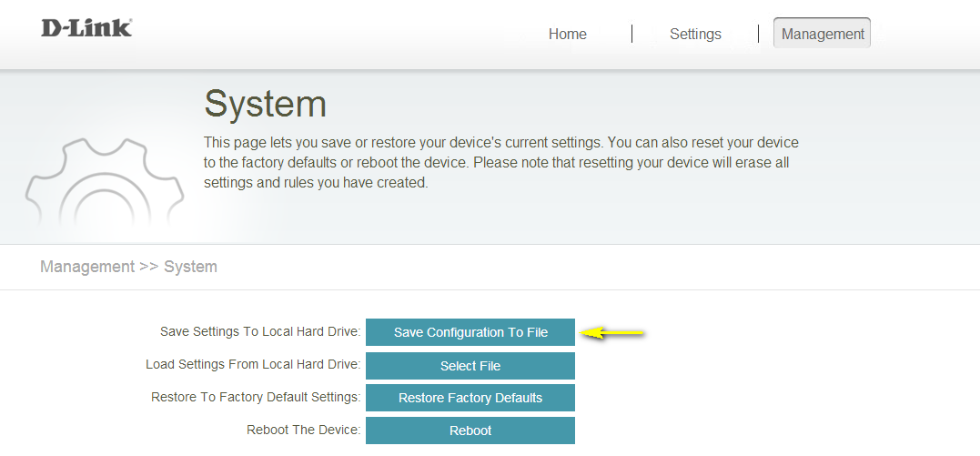Switch to the Settings tab
The image size is (980, 456).
(695, 34)
